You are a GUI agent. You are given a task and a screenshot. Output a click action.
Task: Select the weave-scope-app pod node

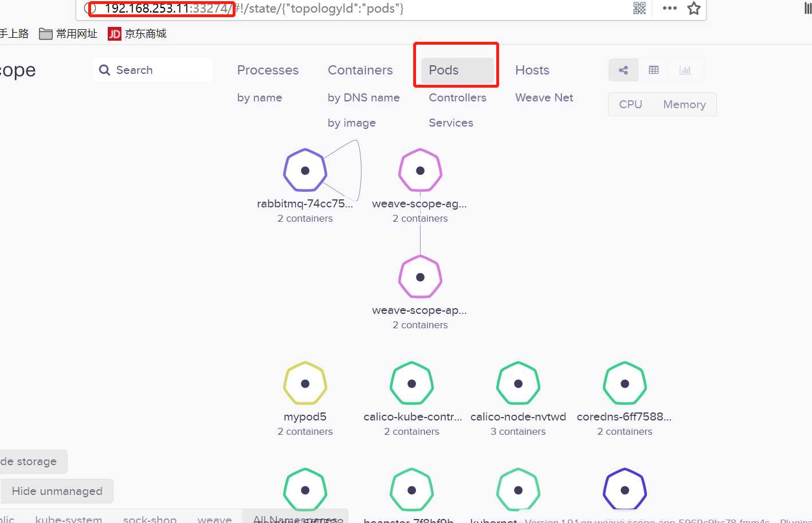(420, 277)
